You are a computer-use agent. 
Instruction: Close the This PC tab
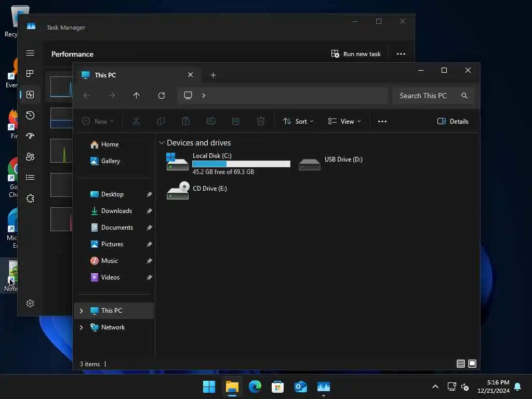[190, 75]
